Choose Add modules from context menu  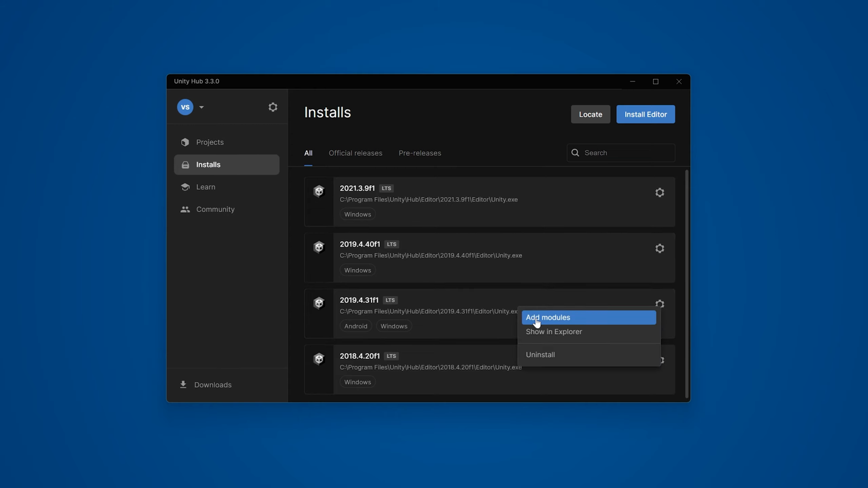pos(589,318)
